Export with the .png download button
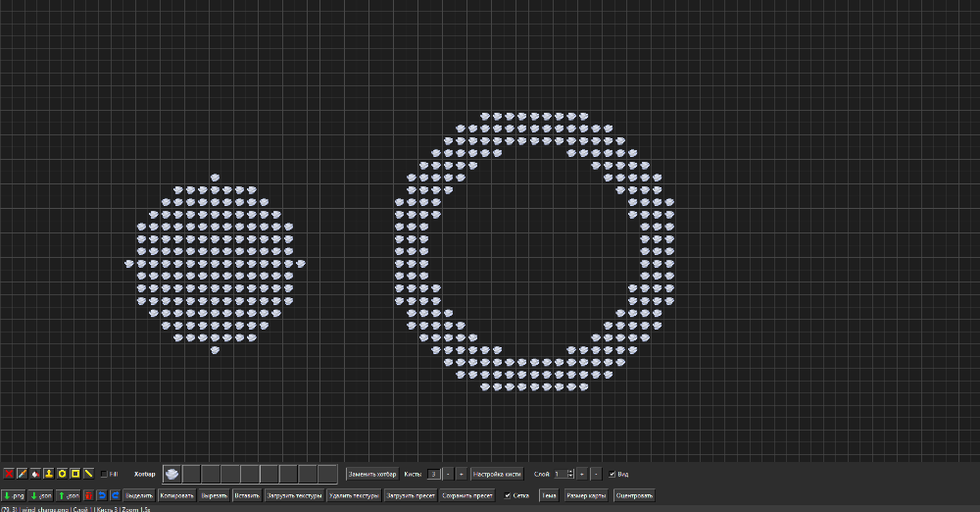 point(14,495)
